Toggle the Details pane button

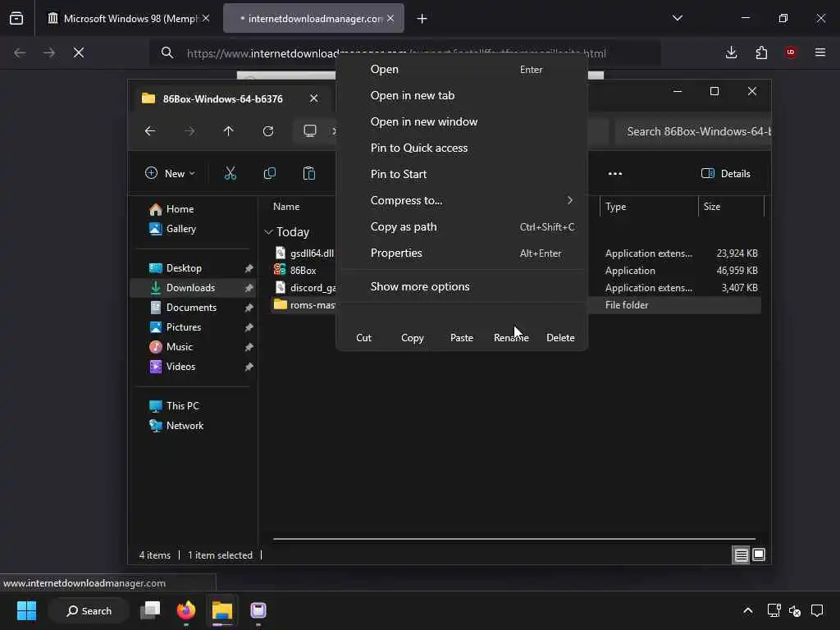coord(726,174)
